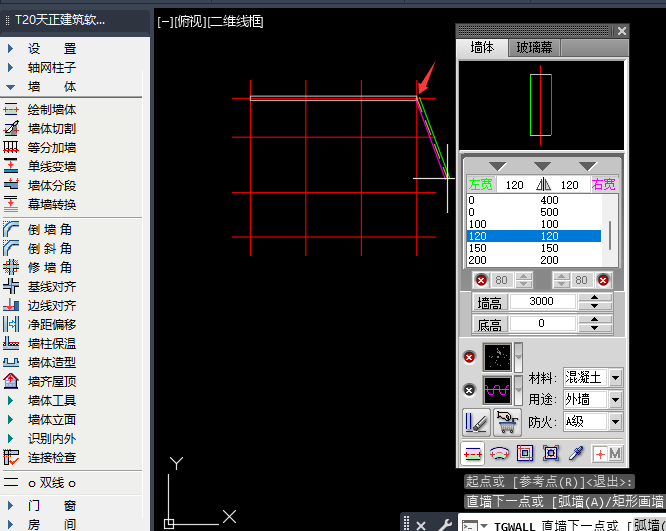Viewport: 666px width, 531px height.
Task: Select the 150 150 width row
Action: 534,248
